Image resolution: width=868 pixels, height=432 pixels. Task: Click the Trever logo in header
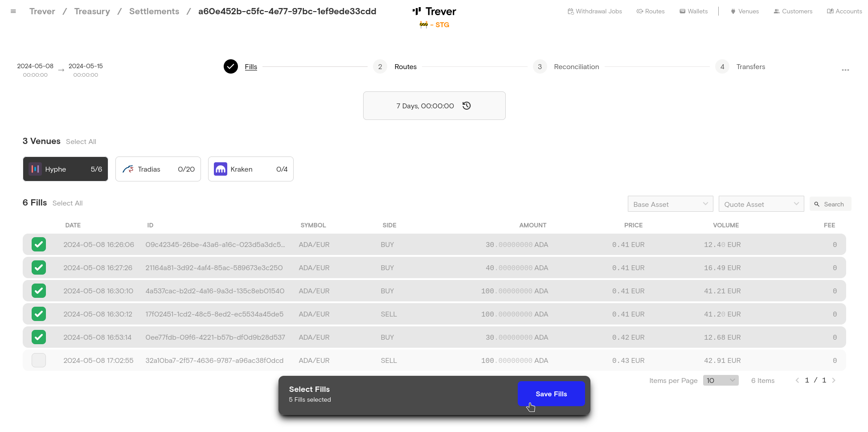(x=434, y=12)
